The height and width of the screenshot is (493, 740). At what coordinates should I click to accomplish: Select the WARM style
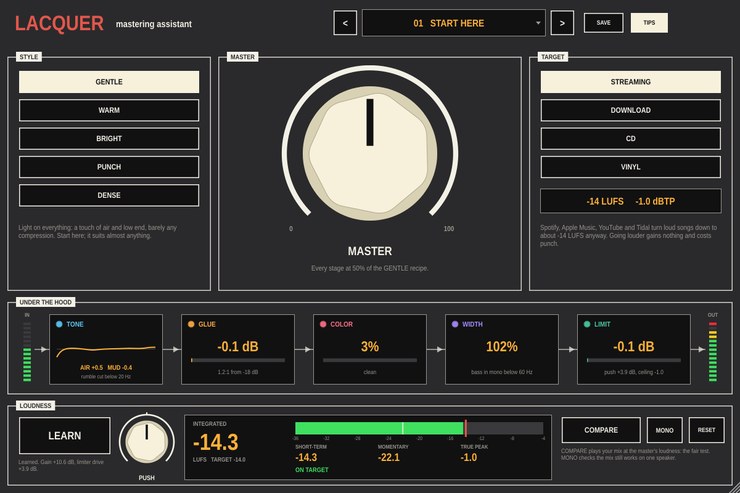tap(109, 110)
